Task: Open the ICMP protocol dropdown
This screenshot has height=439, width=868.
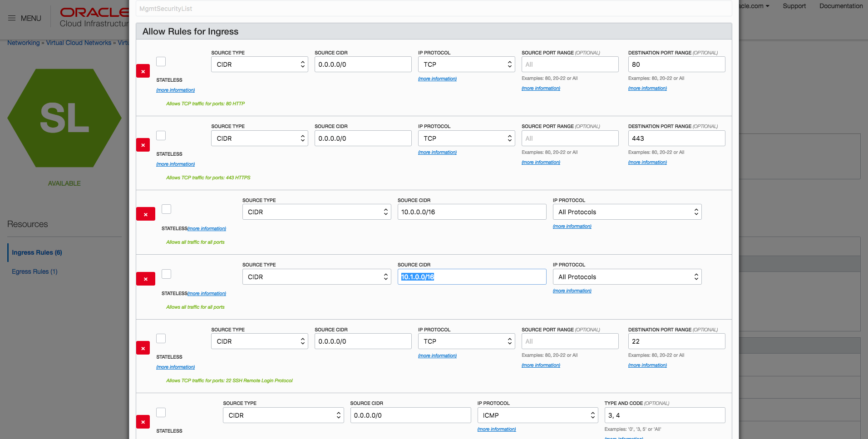Action: pyautogui.click(x=538, y=415)
